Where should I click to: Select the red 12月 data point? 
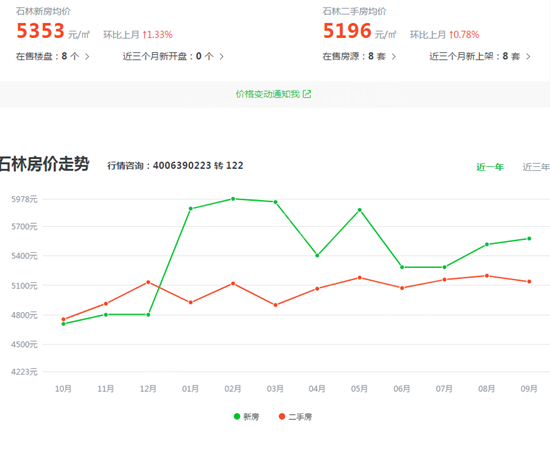pyautogui.click(x=148, y=282)
